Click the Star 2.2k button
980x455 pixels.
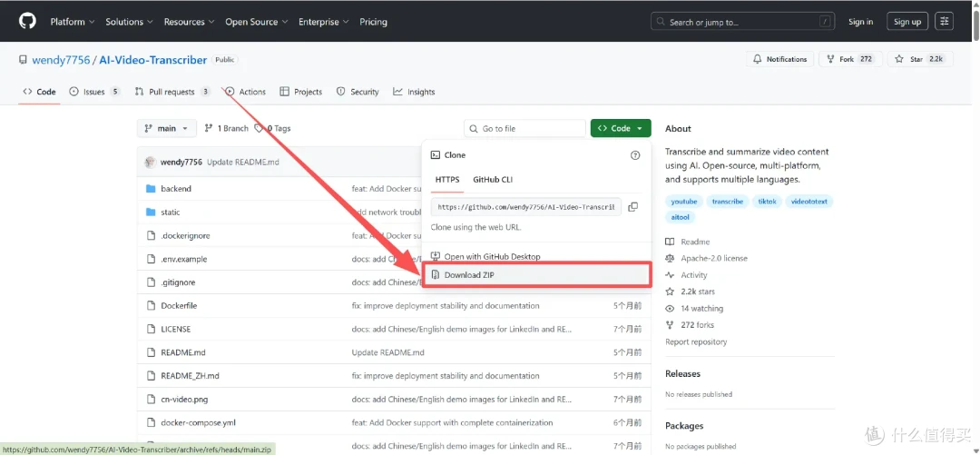click(x=919, y=59)
